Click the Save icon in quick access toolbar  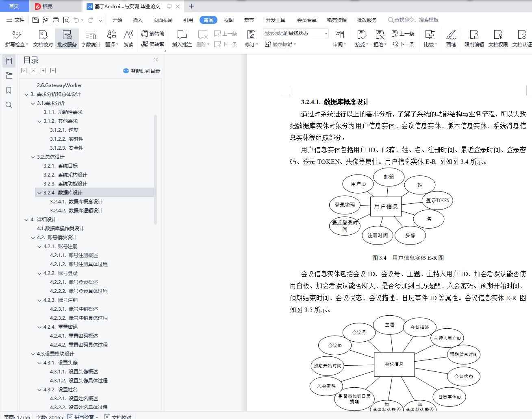pos(35,20)
